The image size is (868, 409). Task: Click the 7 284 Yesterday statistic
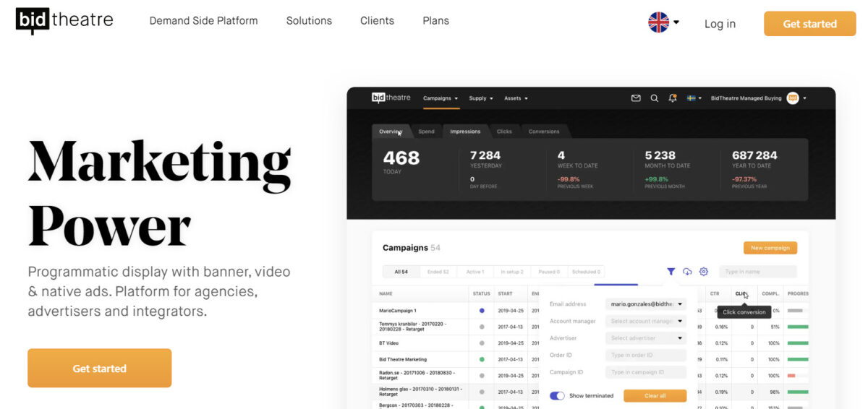[x=485, y=159]
